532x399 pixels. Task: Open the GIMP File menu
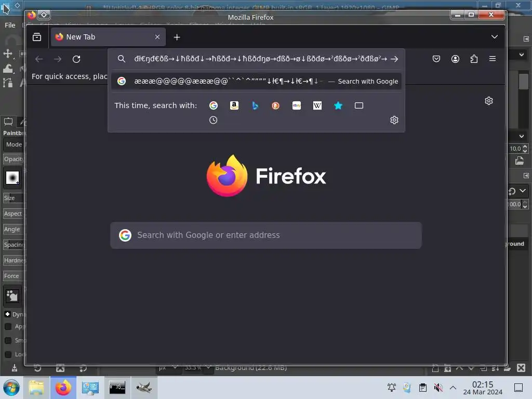[10, 25]
